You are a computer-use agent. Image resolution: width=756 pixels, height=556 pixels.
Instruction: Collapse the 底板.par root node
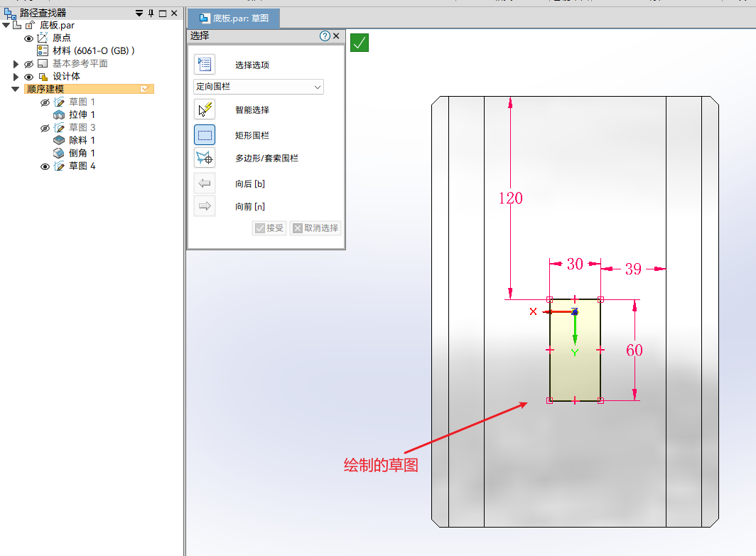(6, 25)
